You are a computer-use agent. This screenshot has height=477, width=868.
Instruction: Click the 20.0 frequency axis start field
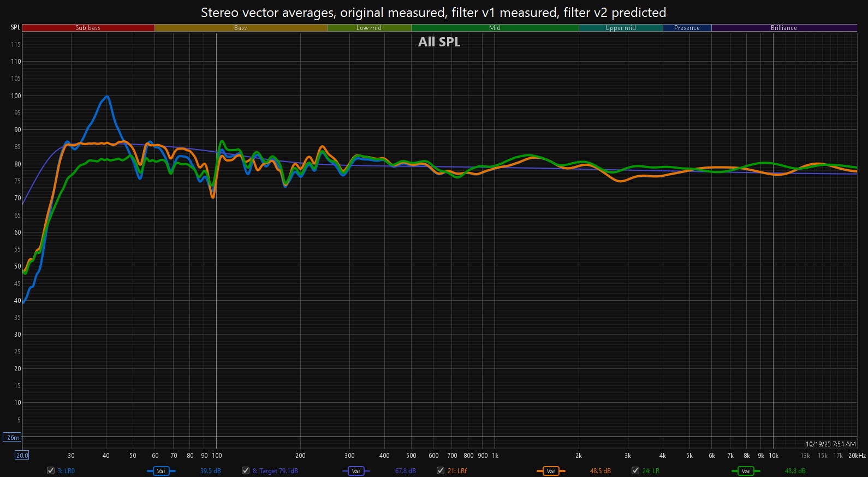(x=22, y=455)
